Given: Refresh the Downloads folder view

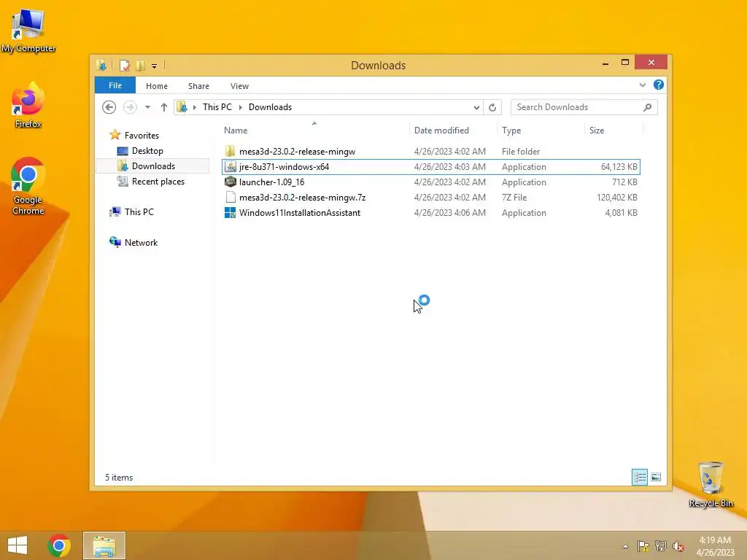Looking at the screenshot, I should pos(492,107).
